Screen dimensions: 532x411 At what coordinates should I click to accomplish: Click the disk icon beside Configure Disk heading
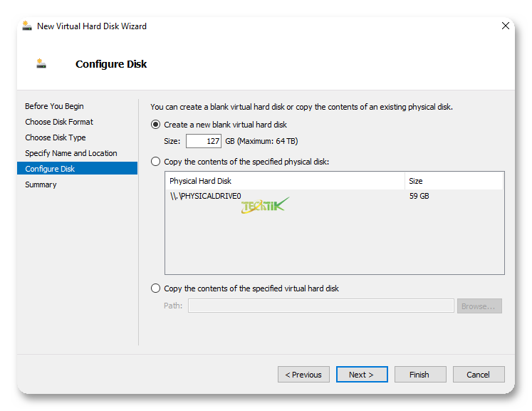[x=41, y=64]
